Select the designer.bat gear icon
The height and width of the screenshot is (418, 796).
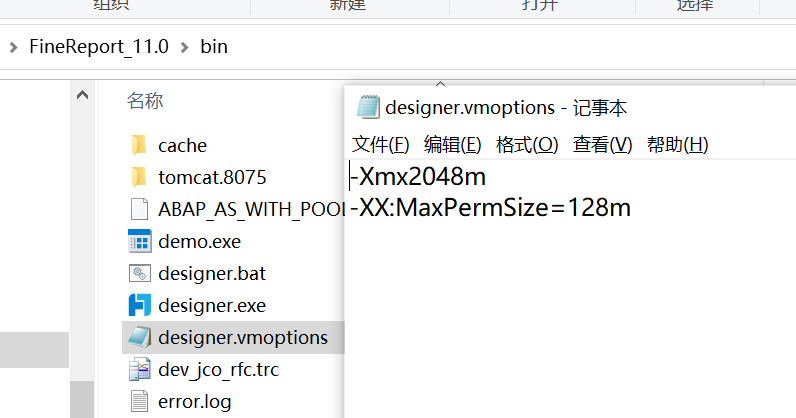point(140,273)
